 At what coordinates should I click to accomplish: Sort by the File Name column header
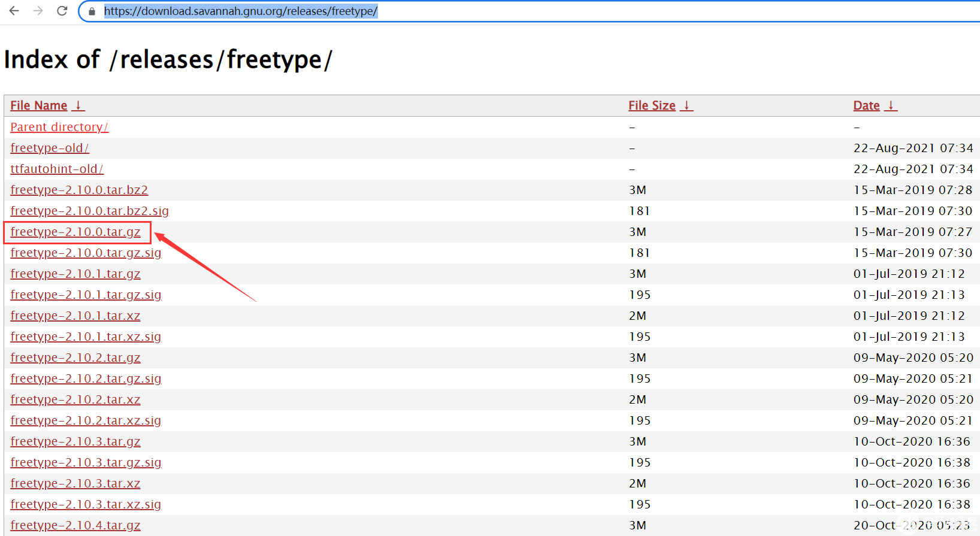(39, 105)
